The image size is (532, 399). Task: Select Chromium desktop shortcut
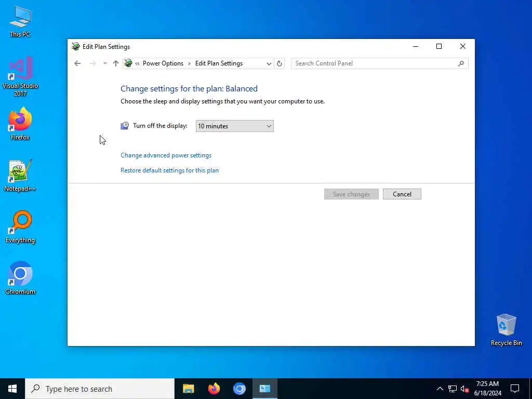tap(20, 278)
